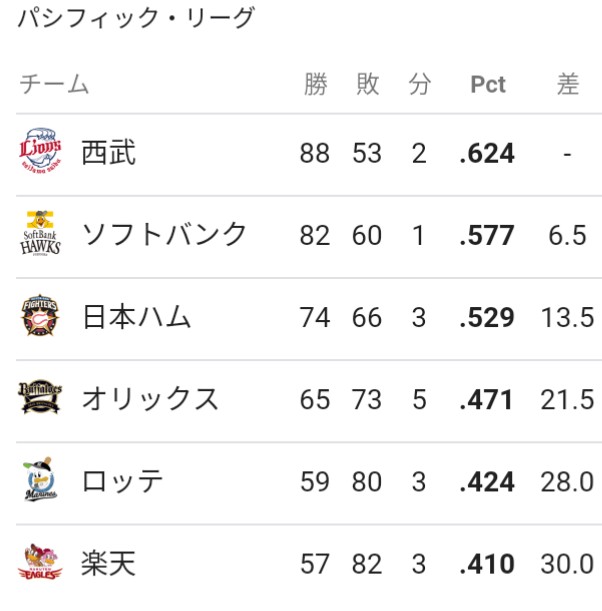602x611 pixels.
Task: Click the SoftBank Hawks team logo
Action: (41, 233)
